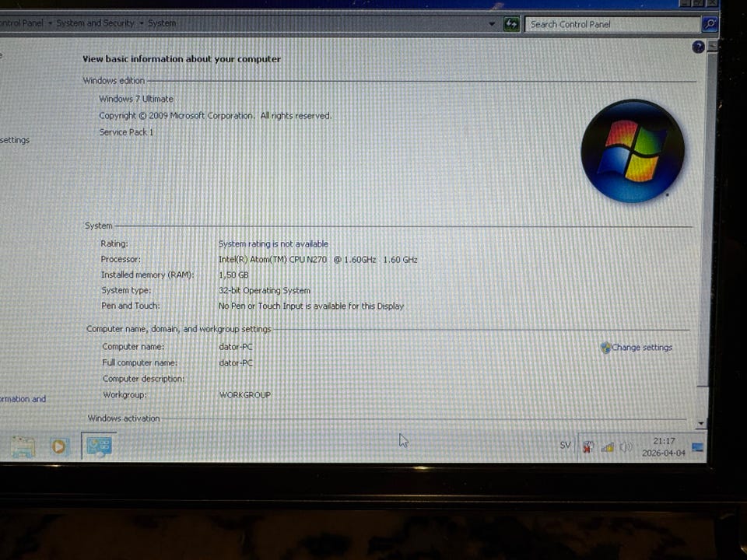Click the Service Pack 1 text
The image size is (747, 560).
pos(126,132)
